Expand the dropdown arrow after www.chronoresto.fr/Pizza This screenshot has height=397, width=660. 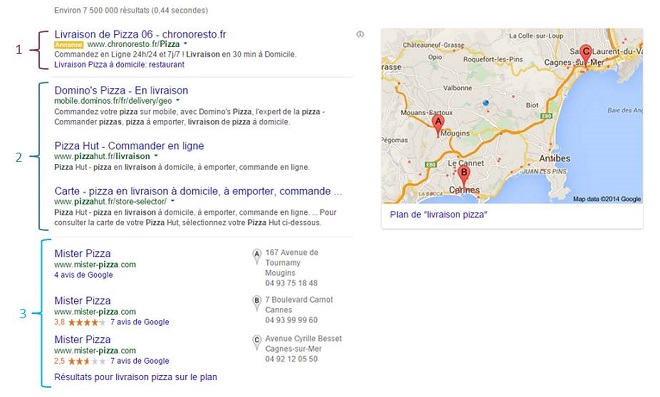(x=185, y=44)
